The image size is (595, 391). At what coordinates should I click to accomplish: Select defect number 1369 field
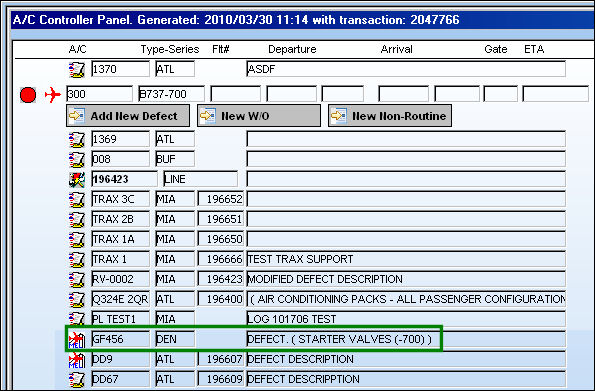(x=121, y=139)
